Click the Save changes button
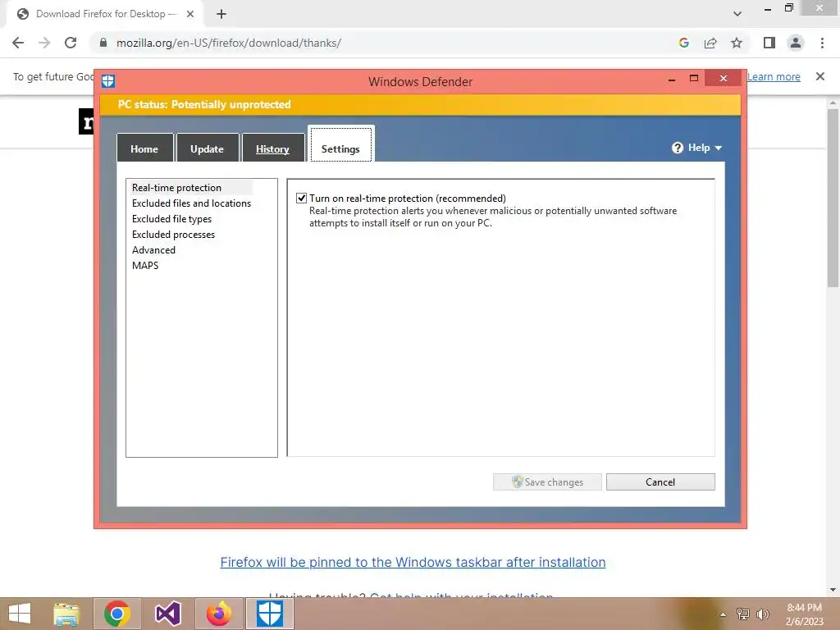The height and width of the screenshot is (630, 840). [x=547, y=482]
